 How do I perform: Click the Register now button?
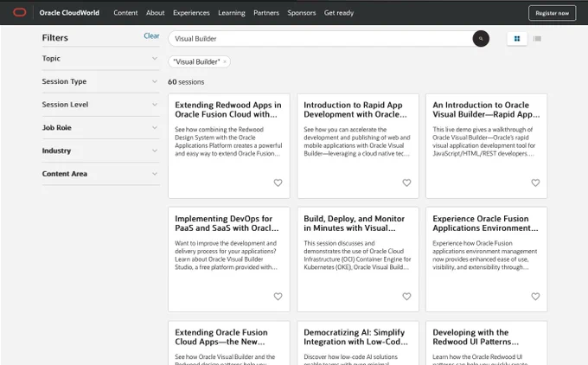pyautogui.click(x=552, y=13)
